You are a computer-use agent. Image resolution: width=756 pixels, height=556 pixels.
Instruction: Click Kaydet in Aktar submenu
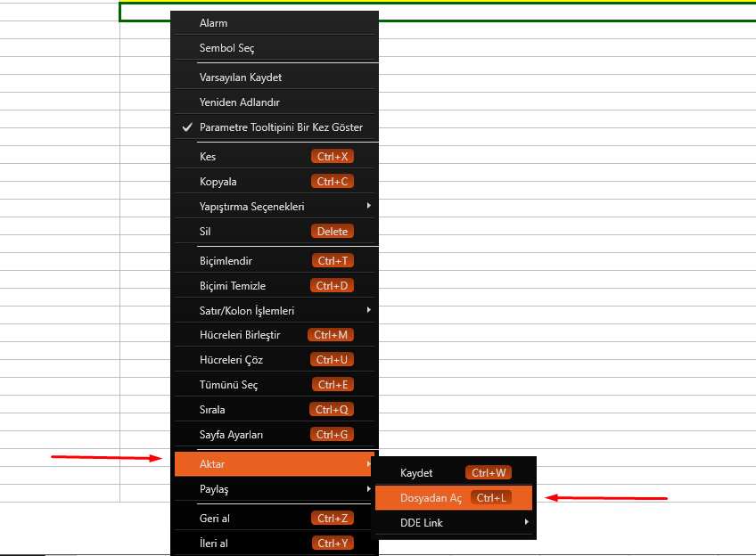coord(416,473)
